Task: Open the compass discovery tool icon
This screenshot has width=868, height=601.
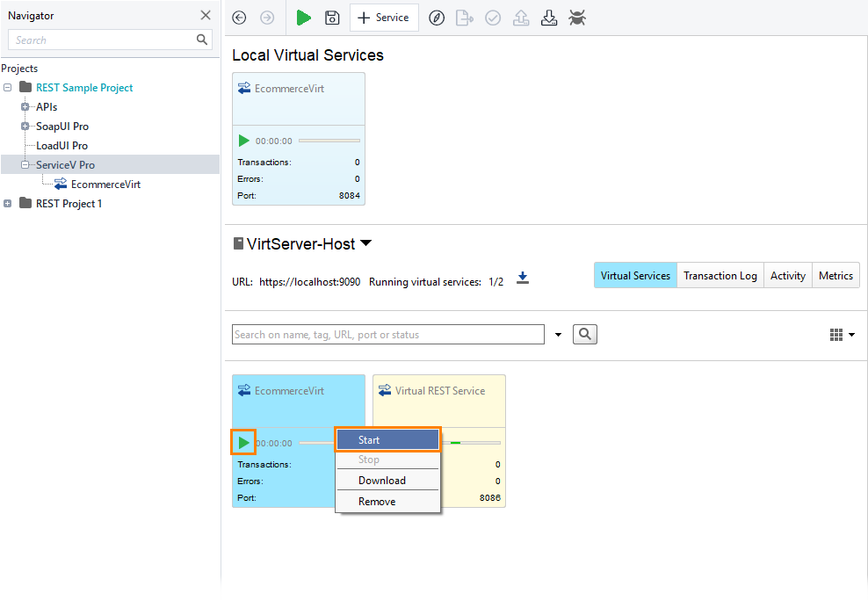Action: (x=437, y=18)
